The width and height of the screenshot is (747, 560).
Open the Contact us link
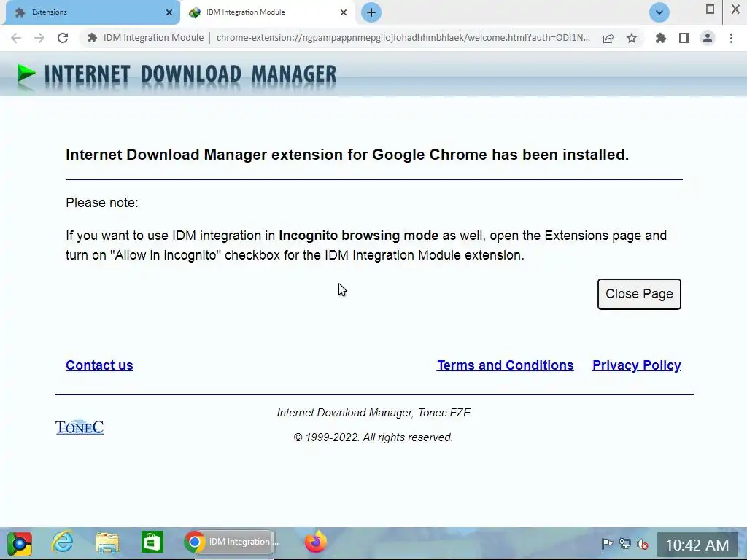[x=99, y=365]
